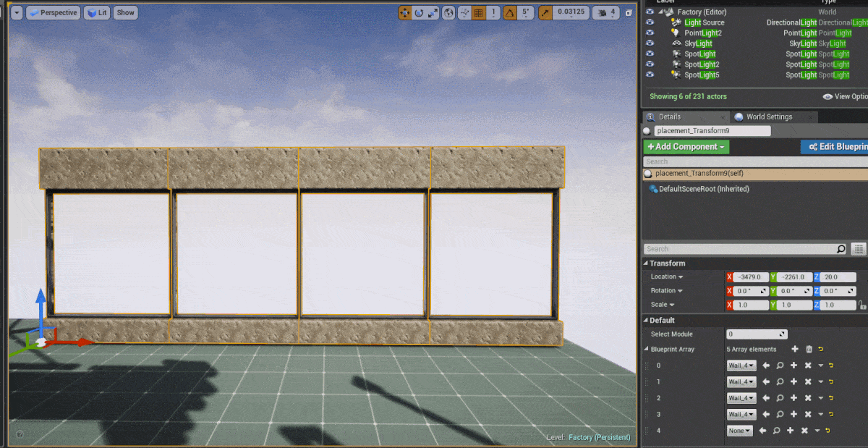Image resolution: width=868 pixels, height=448 pixels.
Task: Select SpotLight2 in the outliner
Action: point(702,64)
